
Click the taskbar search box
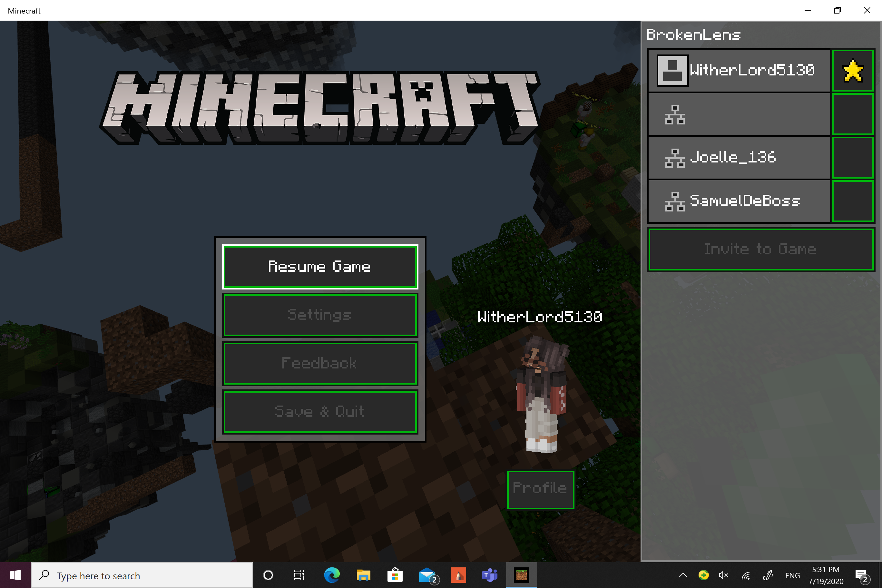142,575
